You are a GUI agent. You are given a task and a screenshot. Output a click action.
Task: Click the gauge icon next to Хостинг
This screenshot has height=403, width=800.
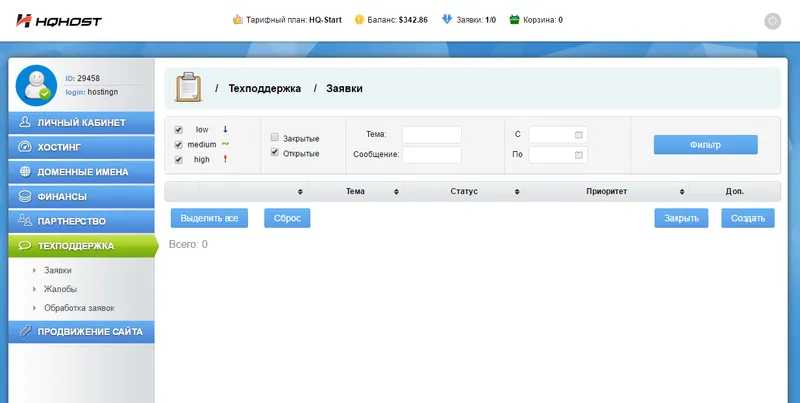[x=25, y=147]
